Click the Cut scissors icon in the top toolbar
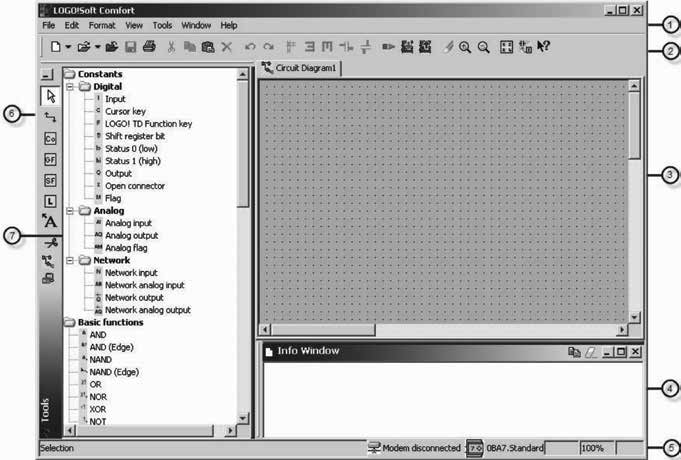This screenshot has width=681, height=460. (x=172, y=46)
